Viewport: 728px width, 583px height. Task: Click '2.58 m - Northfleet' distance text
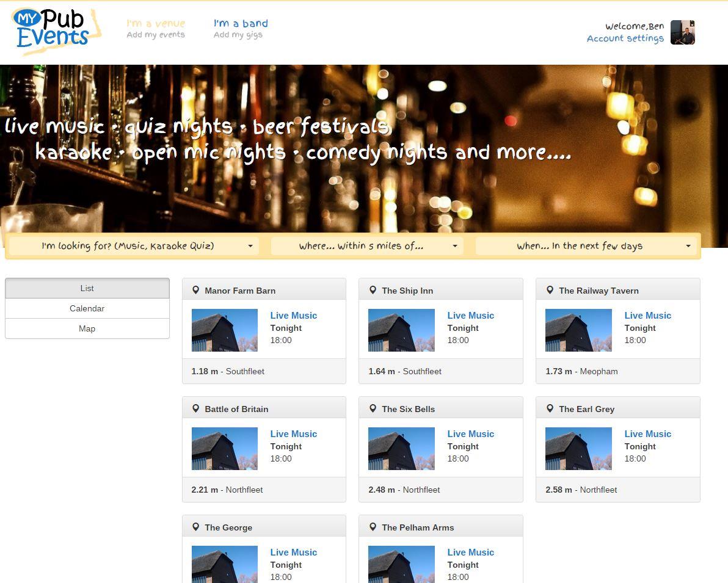(x=581, y=490)
